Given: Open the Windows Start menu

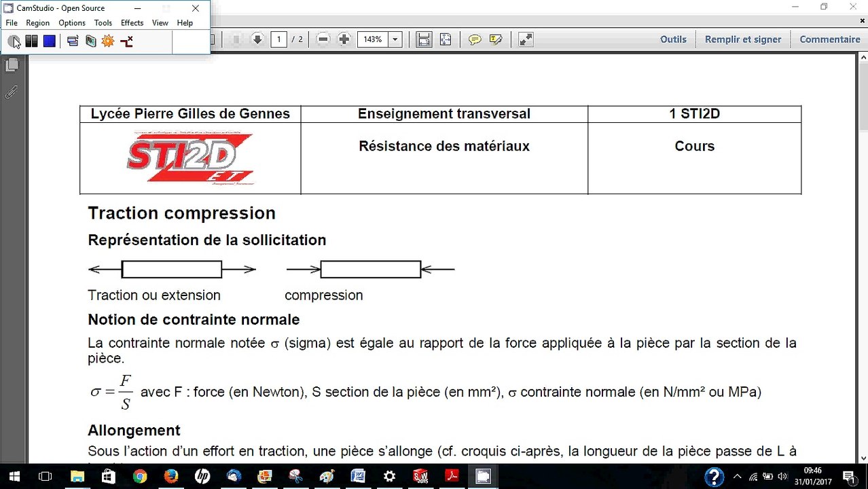Looking at the screenshot, I should pos(14,476).
